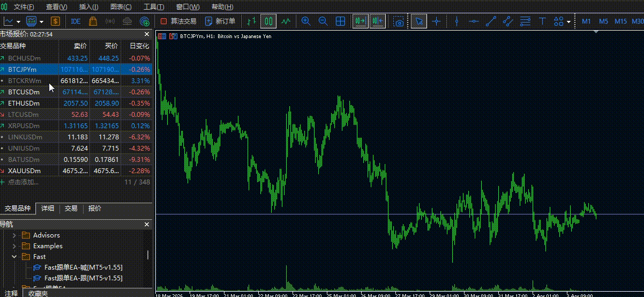
Task: Open the 图表(C) menu
Action: (x=121, y=7)
